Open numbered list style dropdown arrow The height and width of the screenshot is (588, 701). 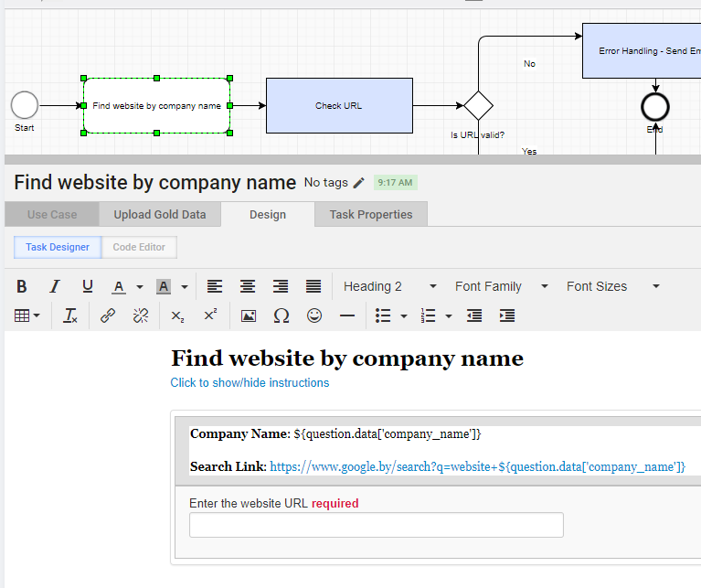(449, 316)
